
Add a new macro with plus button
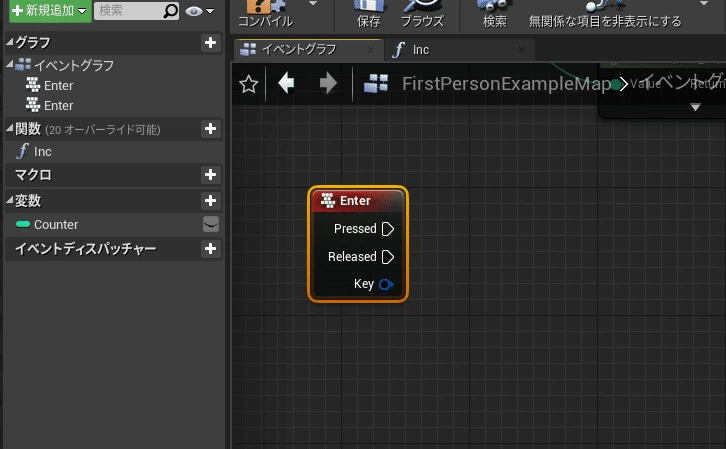point(210,175)
